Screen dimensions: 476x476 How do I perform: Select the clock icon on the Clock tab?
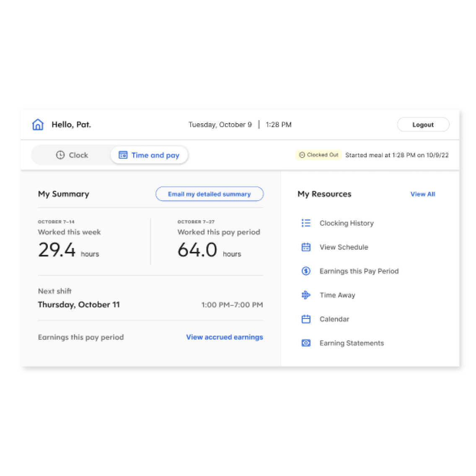tap(60, 155)
